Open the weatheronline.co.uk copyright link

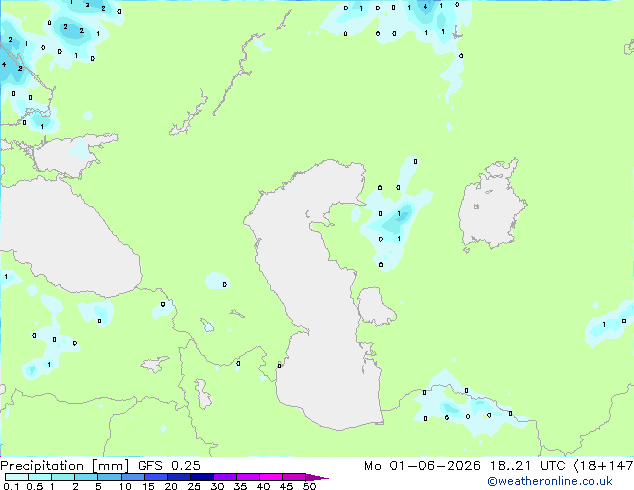[550, 481]
